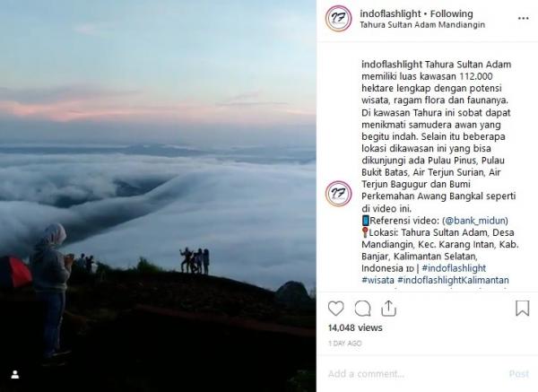The image size is (538, 392).
Task: Open the indoflashlight profile picture in header
Action: point(339,19)
